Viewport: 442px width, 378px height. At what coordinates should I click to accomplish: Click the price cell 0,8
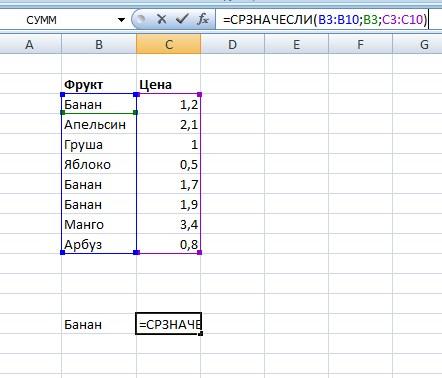click(x=169, y=244)
